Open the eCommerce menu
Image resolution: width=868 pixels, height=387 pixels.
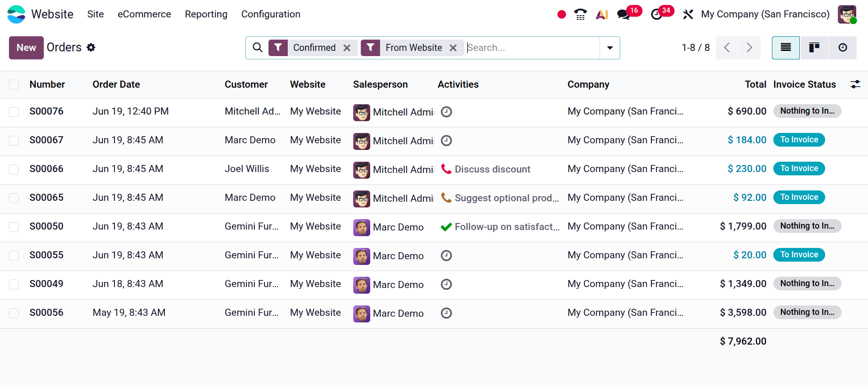pyautogui.click(x=144, y=14)
